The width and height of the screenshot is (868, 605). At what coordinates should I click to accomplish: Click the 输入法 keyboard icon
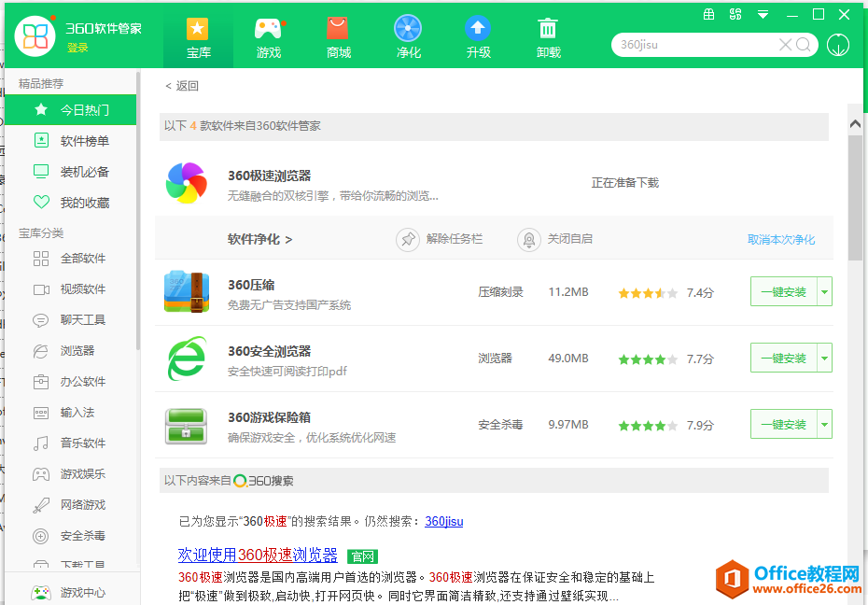(41, 413)
